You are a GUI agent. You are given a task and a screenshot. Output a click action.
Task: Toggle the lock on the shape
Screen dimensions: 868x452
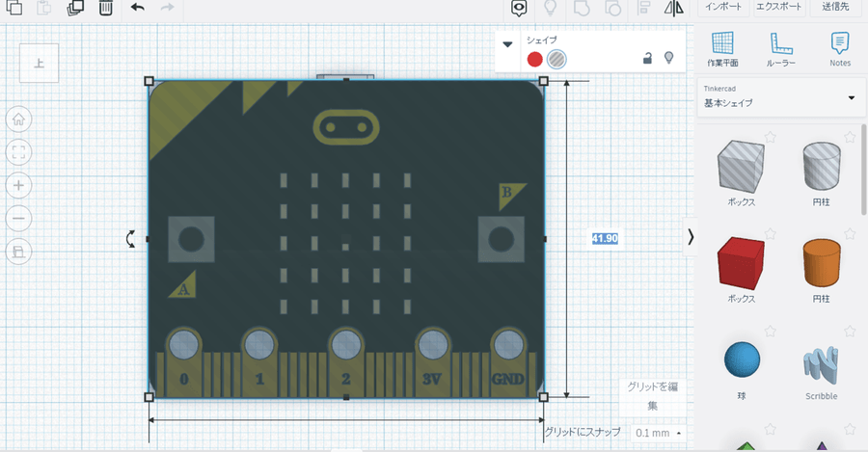(648, 59)
